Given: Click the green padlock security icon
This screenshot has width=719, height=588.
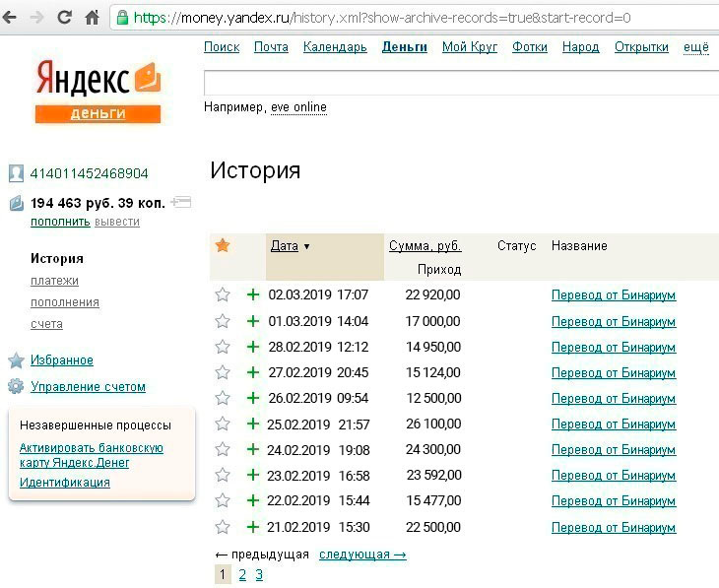Looking at the screenshot, I should pos(122,18).
